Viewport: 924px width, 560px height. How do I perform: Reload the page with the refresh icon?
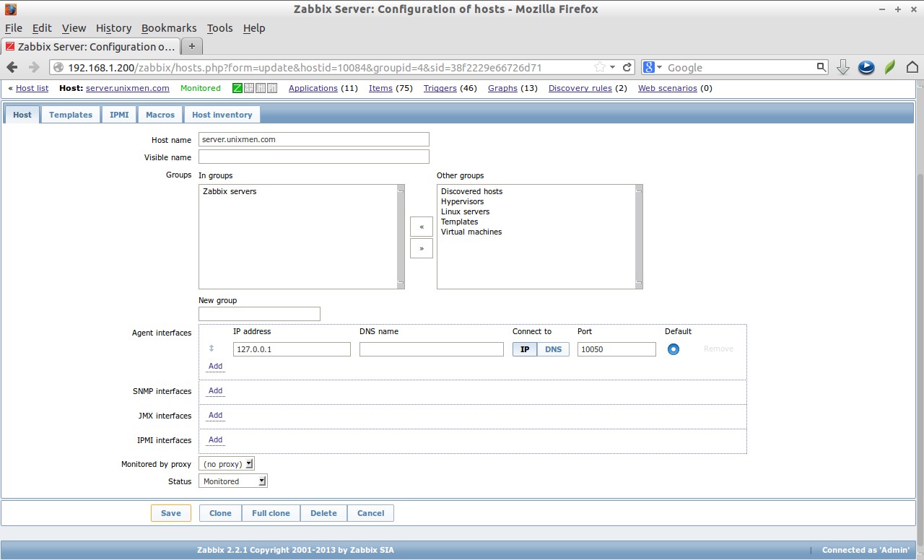pyautogui.click(x=627, y=67)
